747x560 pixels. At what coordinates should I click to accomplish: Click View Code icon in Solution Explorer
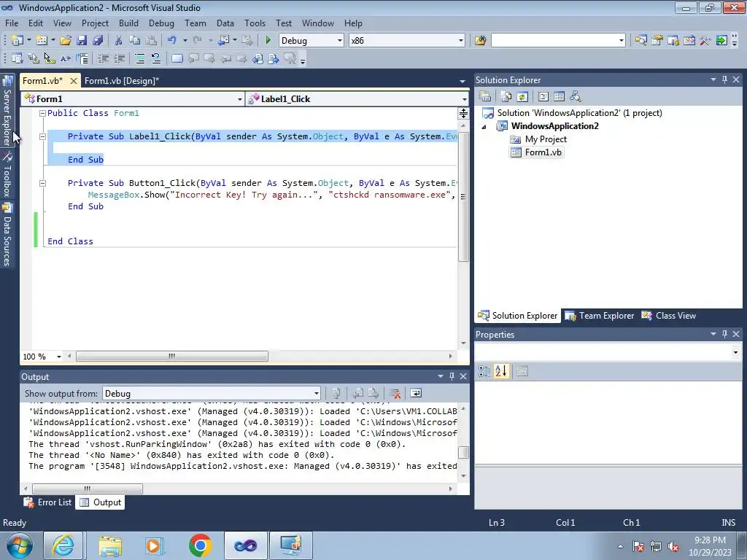543,97
